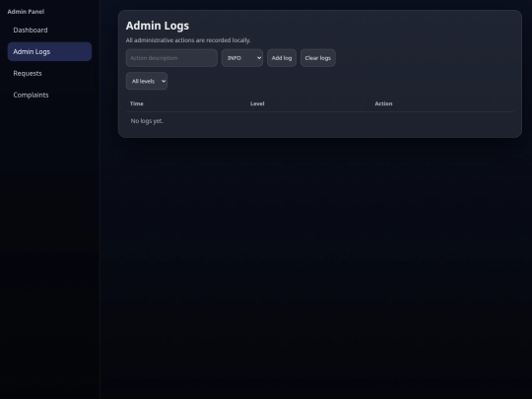The image size is (532, 399).
Task: Focus the Action description input field
Action: pos(171,58)
